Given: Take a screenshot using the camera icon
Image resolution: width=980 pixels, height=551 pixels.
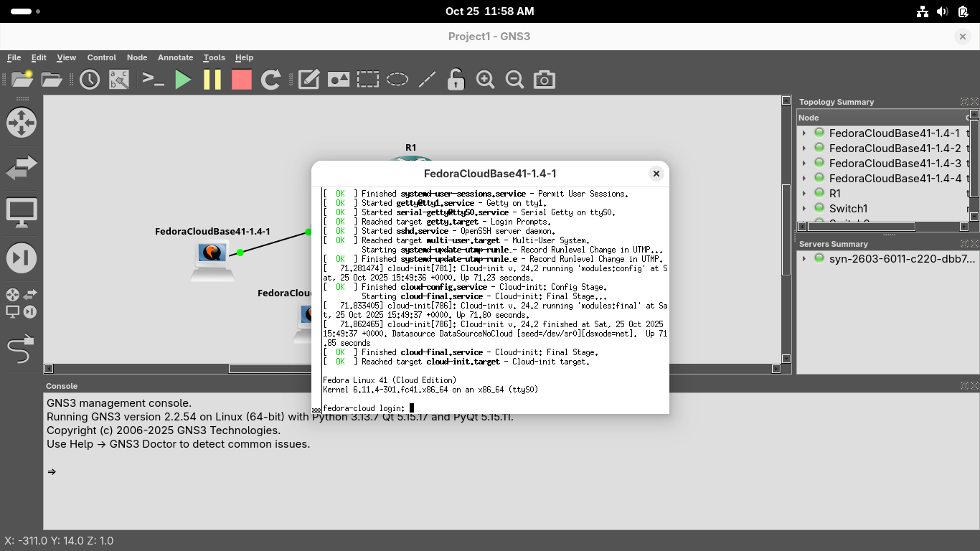Looking at the screenshot, I should pyautogui.click(x=545, y=80).
